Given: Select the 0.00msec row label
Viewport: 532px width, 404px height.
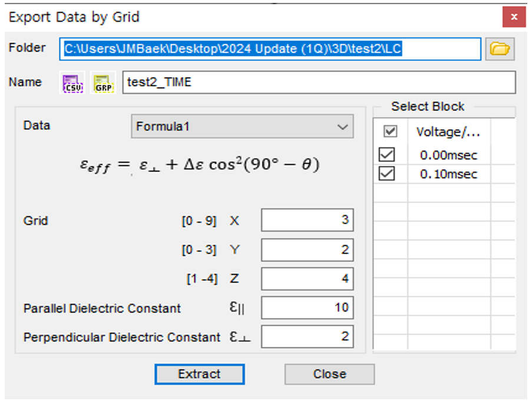Looking at the screenshot, I should [448, 155].
